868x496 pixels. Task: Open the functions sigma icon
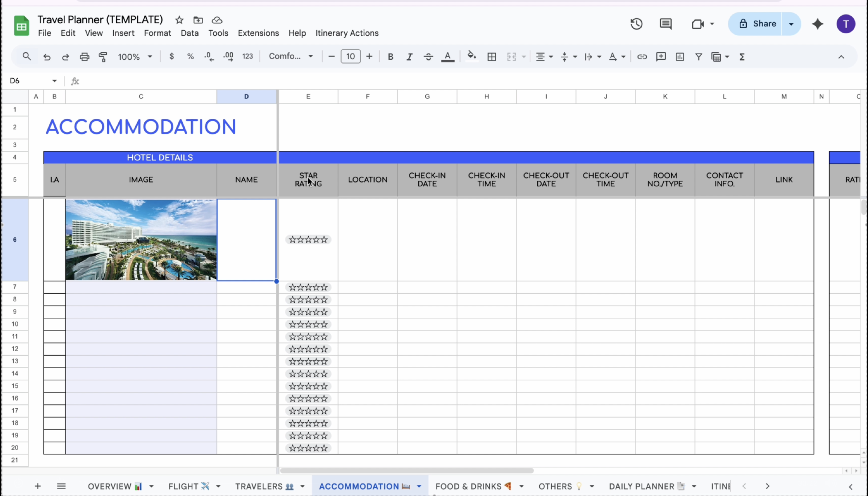pos(742,57)
